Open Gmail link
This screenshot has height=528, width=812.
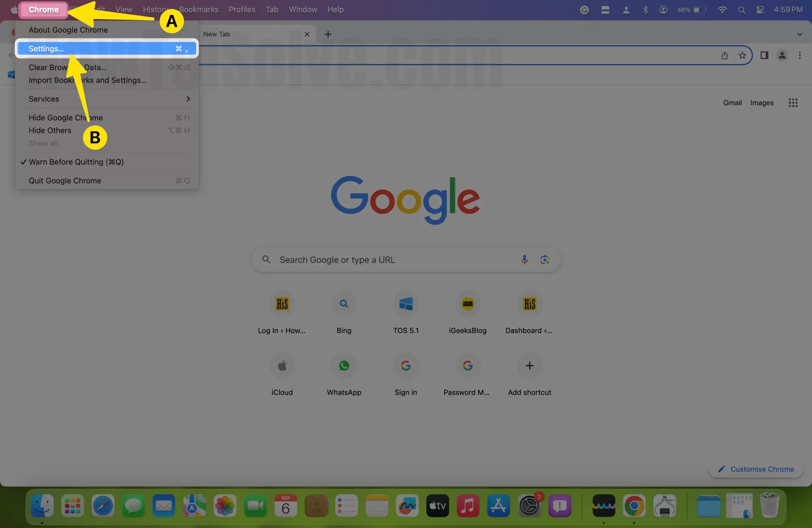(x=732, y=103)
